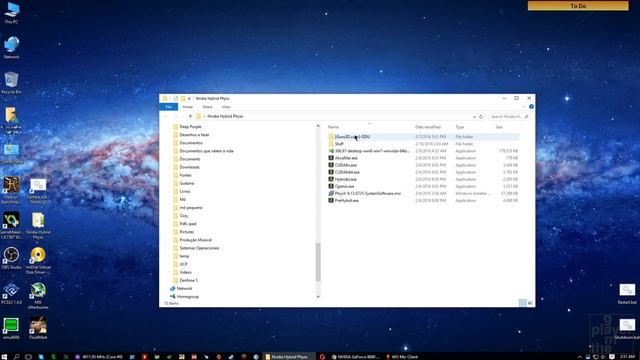Switch to large icons view
The width and height of the screenshot is (640, 360).
(x=530, y=303)
